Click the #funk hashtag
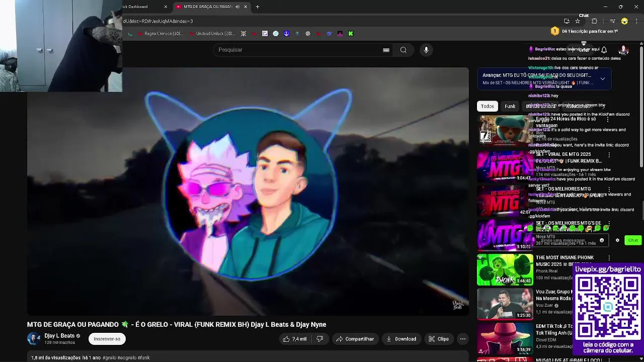This screenshot has width=644, height=362. point(144,357)
